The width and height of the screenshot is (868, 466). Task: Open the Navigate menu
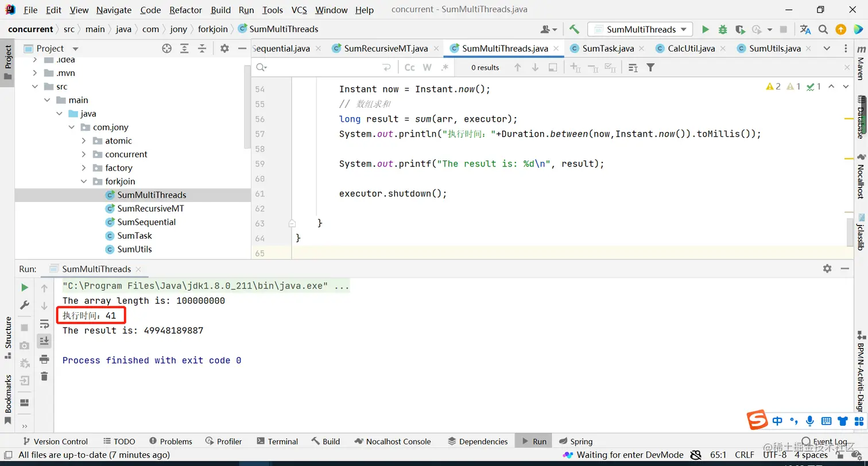pyautogui.click(x=114, y=10)
